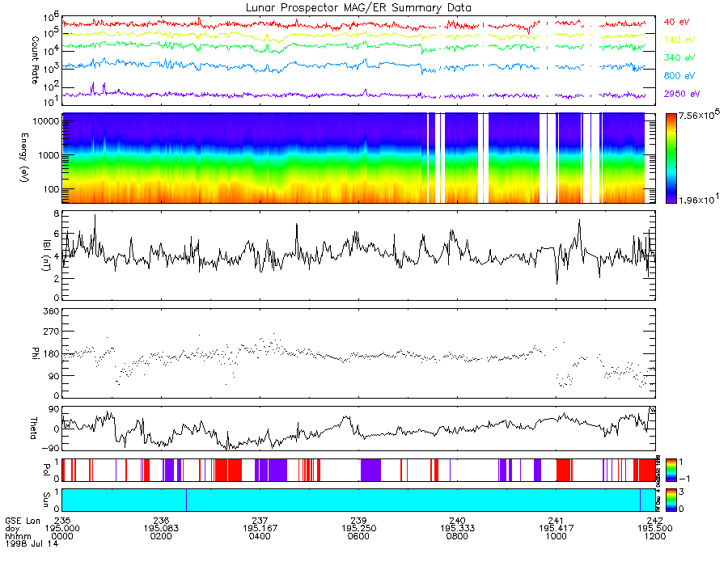Image resolution: width=728 pixels, height=566 pixels.
Task: Select the red '40 eV' legend label
Action: [676, 23]
